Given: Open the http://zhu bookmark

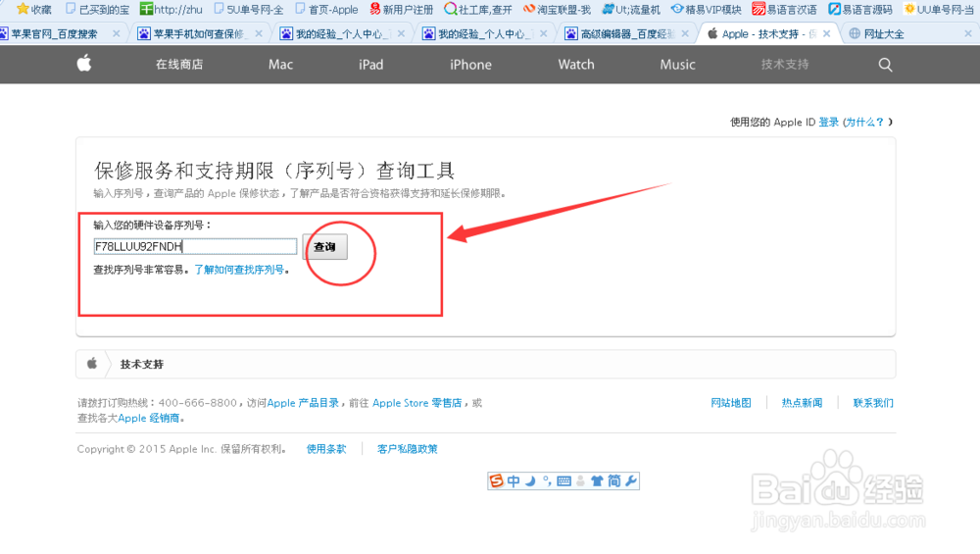Looking at the screenshot, I should click(x=171, y=10).
